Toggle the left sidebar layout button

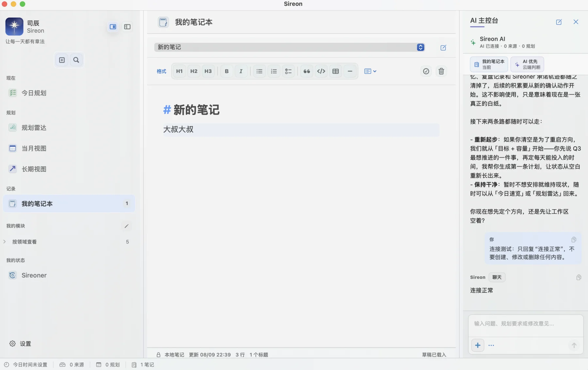tap(127, 27)
